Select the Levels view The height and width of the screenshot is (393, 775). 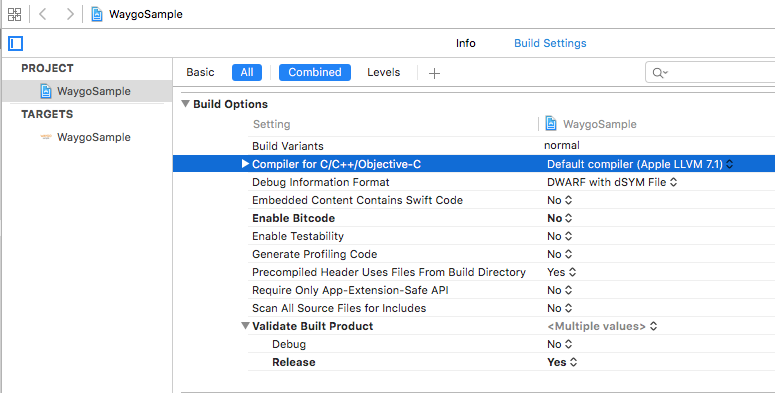pyautogui.click(x=384, y=72)
